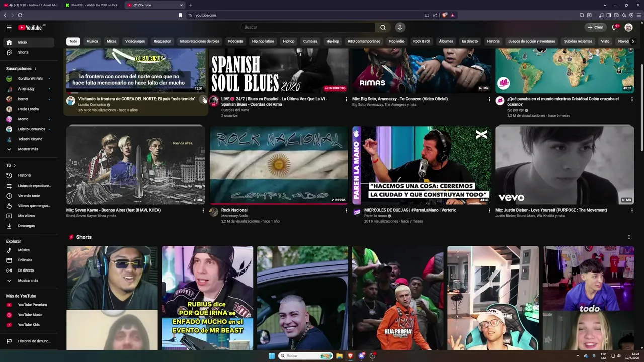Click the Brave Rewards triangle icon
644x362 pixels.
(452, 15)
